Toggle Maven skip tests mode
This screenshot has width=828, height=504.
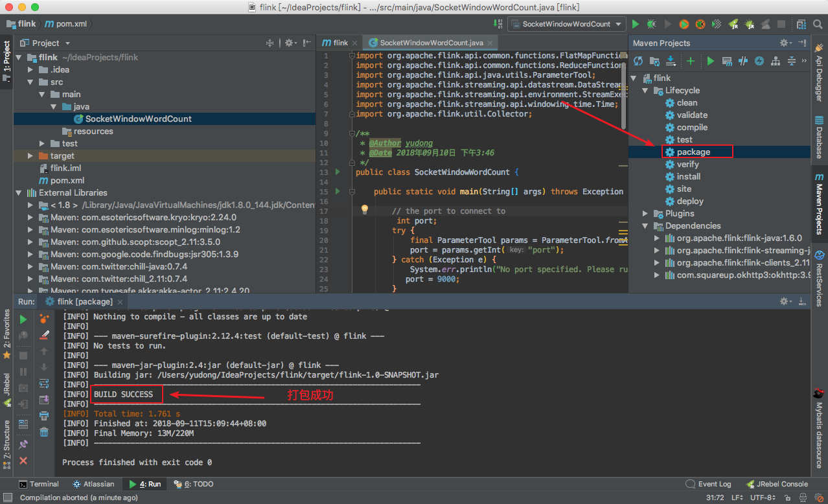[x=759, y=61]
